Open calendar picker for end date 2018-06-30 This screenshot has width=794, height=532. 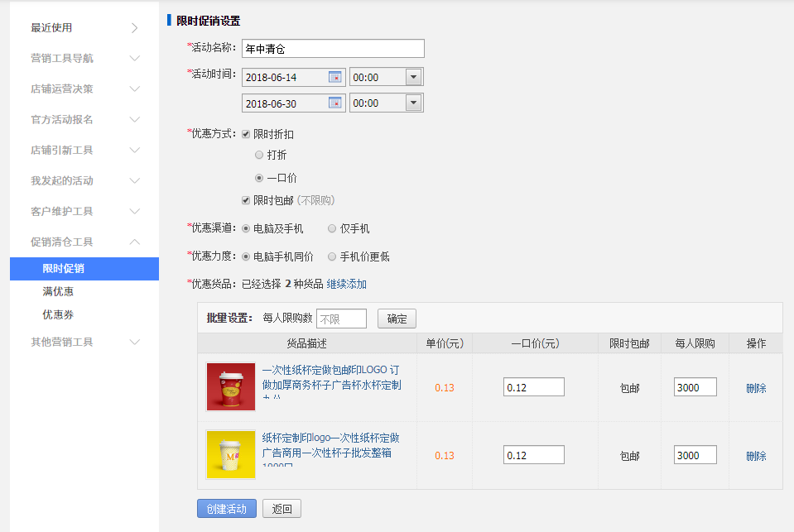334,103
